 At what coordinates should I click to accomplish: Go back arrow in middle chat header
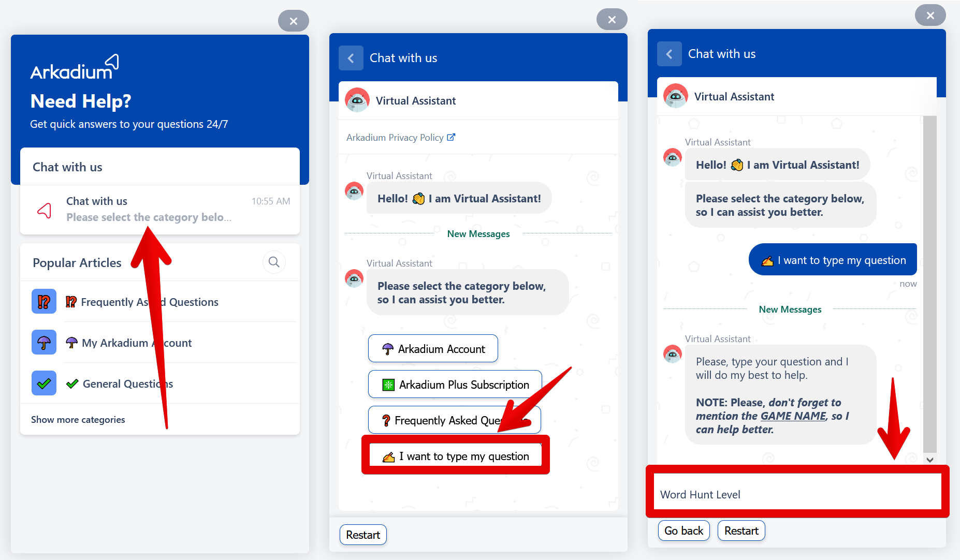click(x=351, y=58)
